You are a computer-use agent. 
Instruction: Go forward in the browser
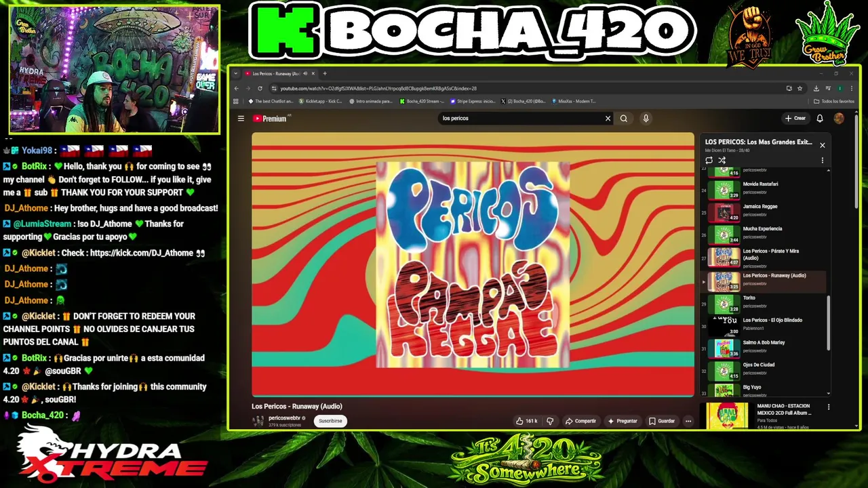click(x=248, y=88)
